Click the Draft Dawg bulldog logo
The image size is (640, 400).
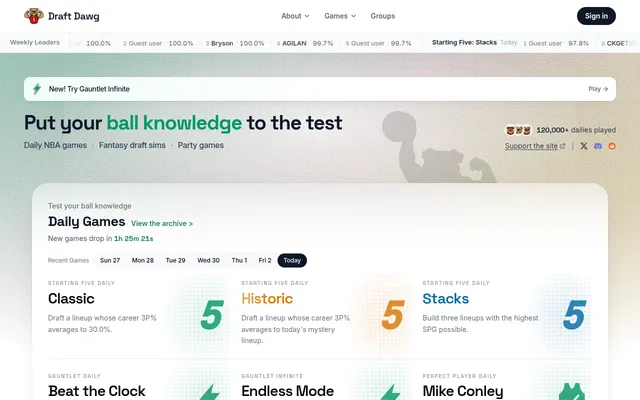(x=34, y=16)
